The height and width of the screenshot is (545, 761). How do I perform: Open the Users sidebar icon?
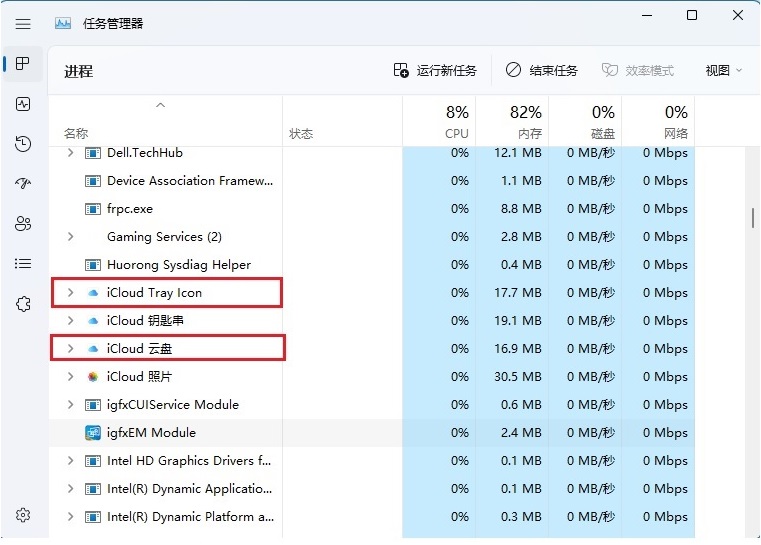tap(23, 224)
